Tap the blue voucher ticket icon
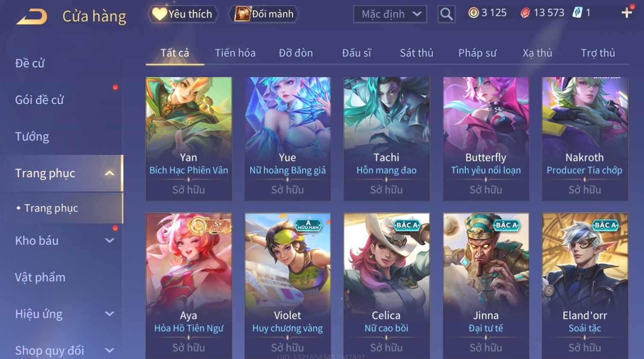 tap(577, 13)
